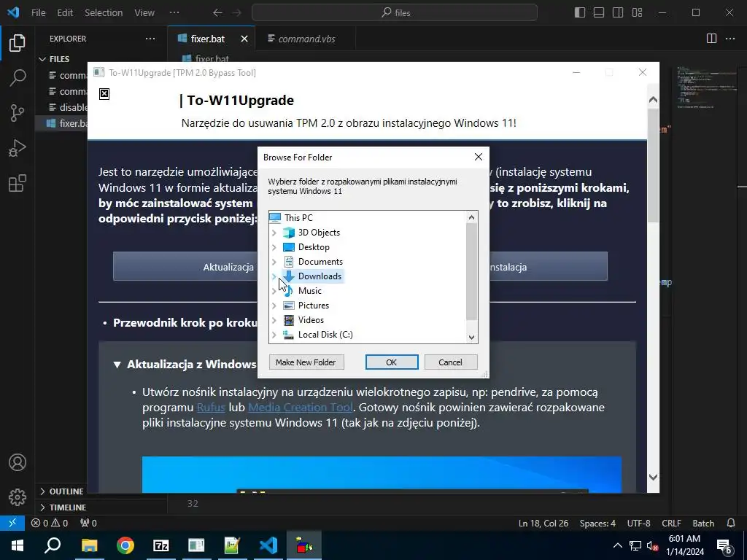747x560 pixels.
Task: Open the Explorer view in VS Code sidebar
Action: [x=18, y=43]
